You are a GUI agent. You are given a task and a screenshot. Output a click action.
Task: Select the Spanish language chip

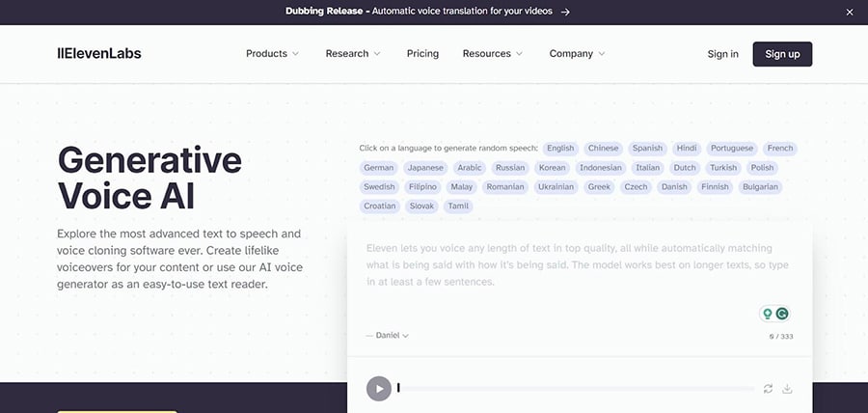tap(648, 149)
